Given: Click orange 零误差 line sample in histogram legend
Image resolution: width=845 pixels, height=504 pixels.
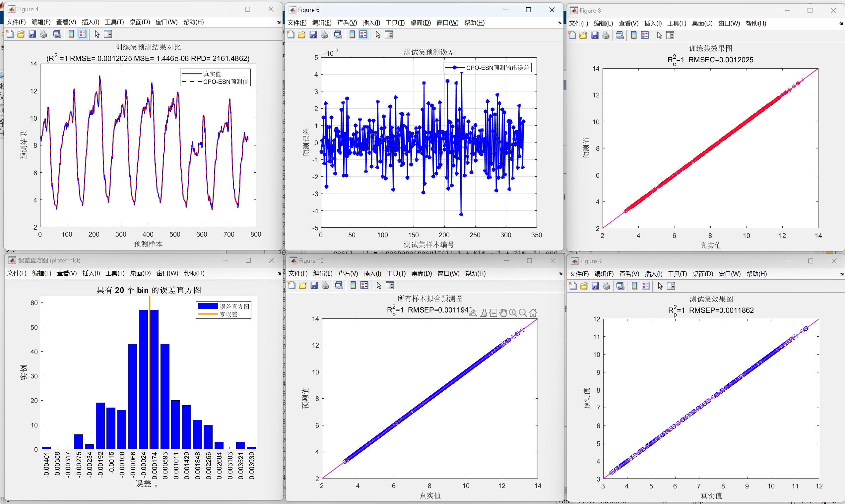Looking at the screenshot, I should tap(208, 314).
